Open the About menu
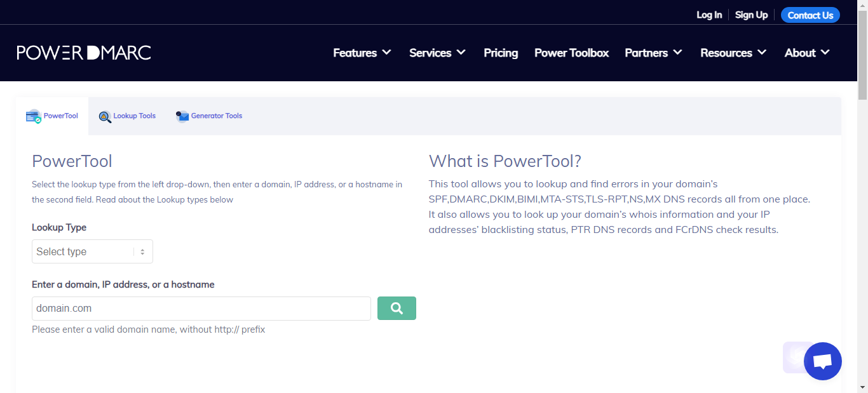Viewport: 868px width, 393px height. [x=807, y=53]
